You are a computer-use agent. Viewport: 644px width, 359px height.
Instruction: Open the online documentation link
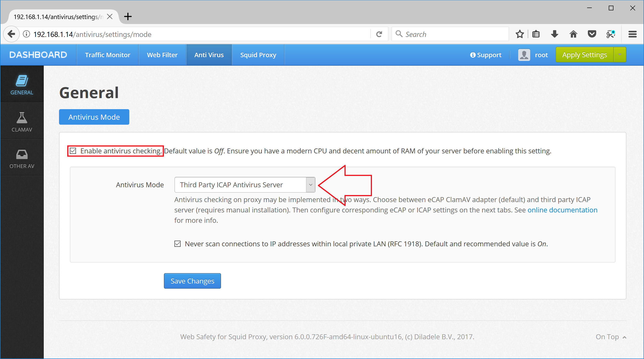coord(562,210)
